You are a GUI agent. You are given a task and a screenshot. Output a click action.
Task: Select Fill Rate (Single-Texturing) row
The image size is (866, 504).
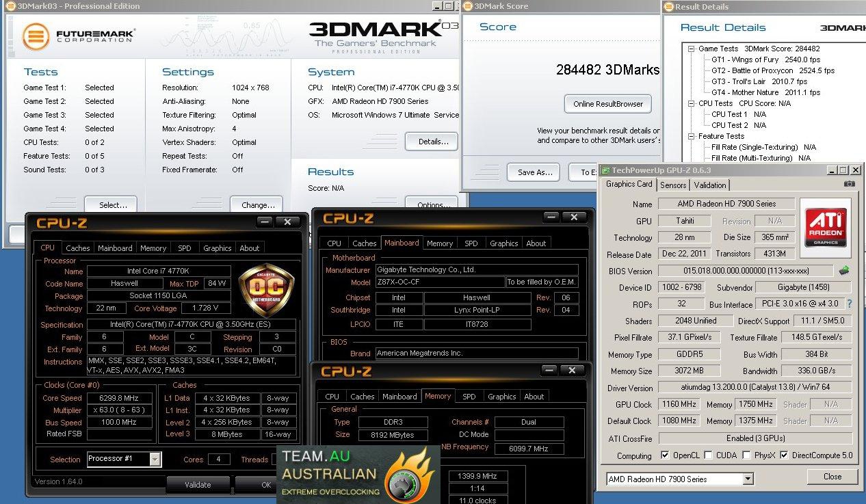coord(763,147)
